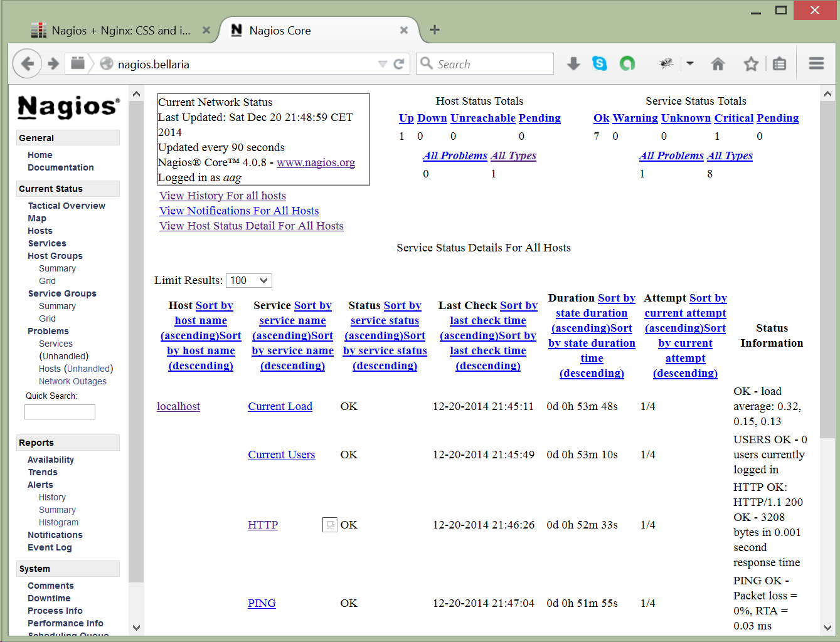840x642 pixels.
Task: Sort by host name ascending
Action: [201, 320]
